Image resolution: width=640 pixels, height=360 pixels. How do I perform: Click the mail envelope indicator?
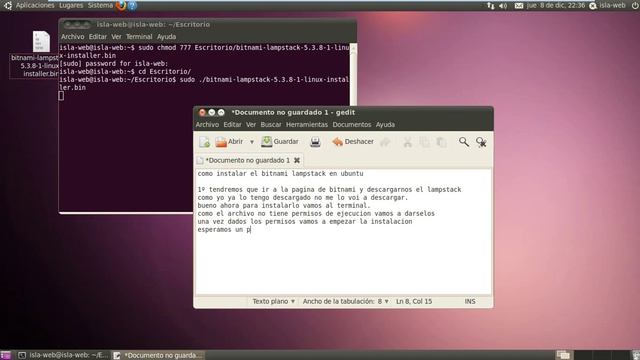[x=519, y=5]
